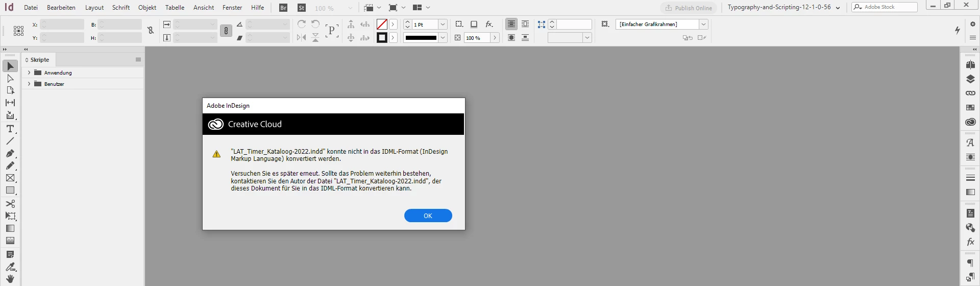This screenshot has height=286, width=980.
Task: Click the drop shadow icon
Action: (x=474, y=24)
